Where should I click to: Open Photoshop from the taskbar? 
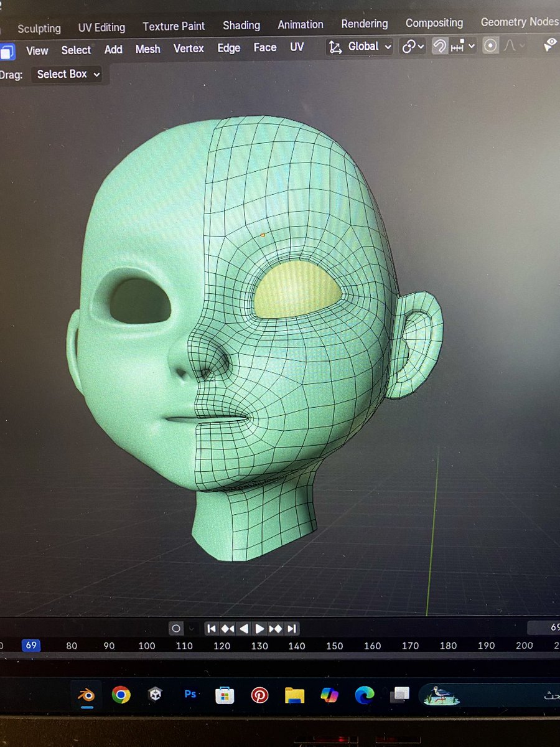tap(190, 693)
